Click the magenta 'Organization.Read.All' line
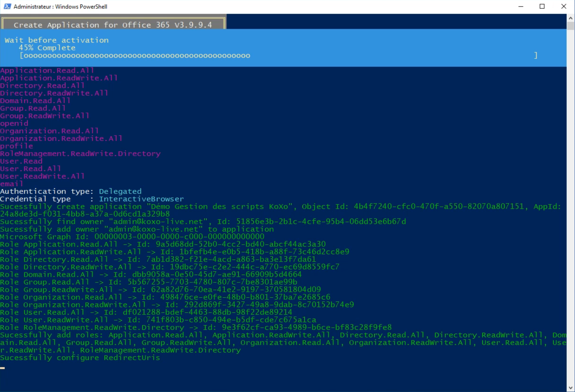575x392 pixels. click(x=49, y=131)
